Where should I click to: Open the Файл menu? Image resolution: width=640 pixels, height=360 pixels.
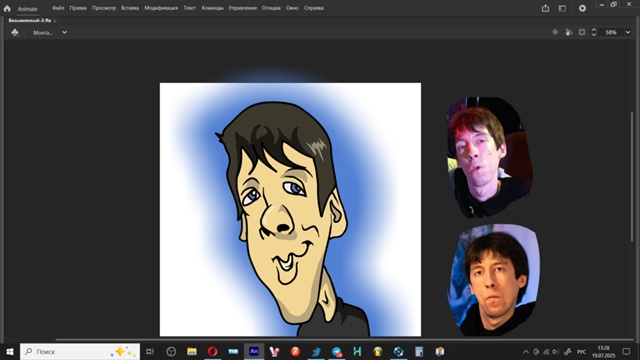coord(58,8)
